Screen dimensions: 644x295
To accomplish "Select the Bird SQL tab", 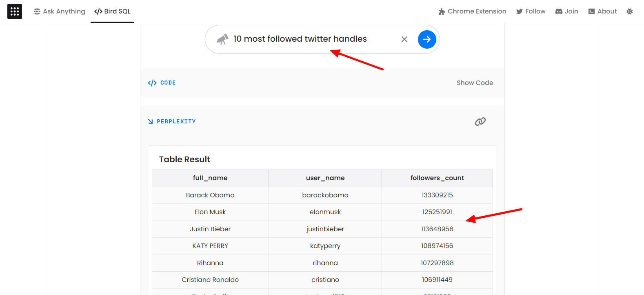I will 112,11.
